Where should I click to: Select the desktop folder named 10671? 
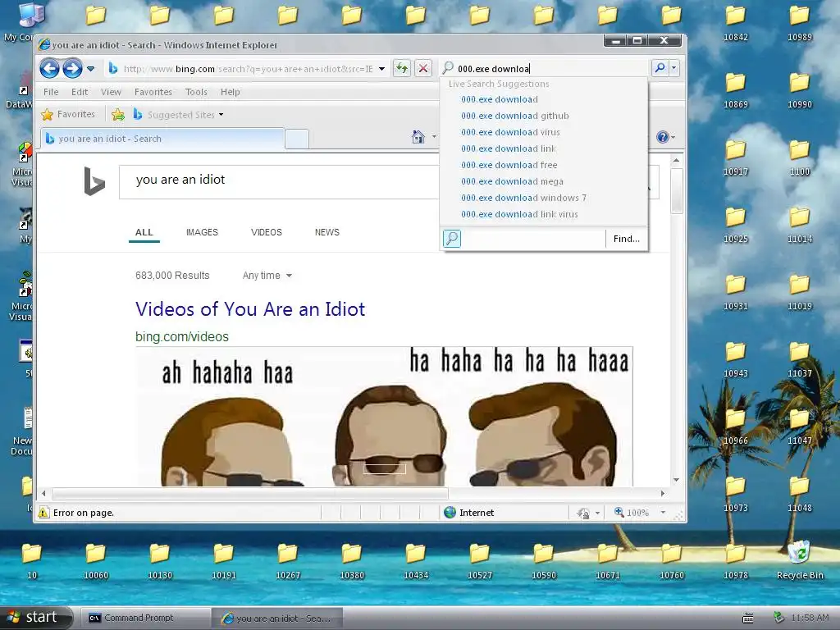click(x=608, y=561)
